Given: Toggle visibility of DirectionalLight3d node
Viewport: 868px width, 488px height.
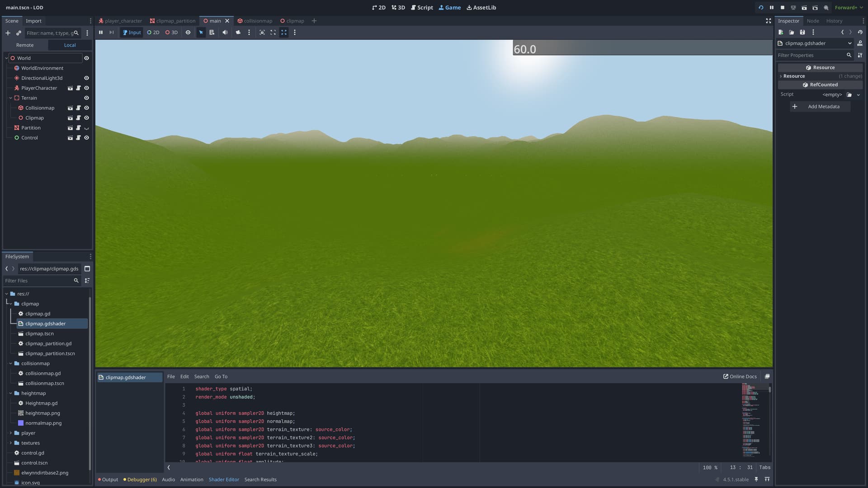Looking at the screenshot, I should pyautogui.click(x=86, y=78).
